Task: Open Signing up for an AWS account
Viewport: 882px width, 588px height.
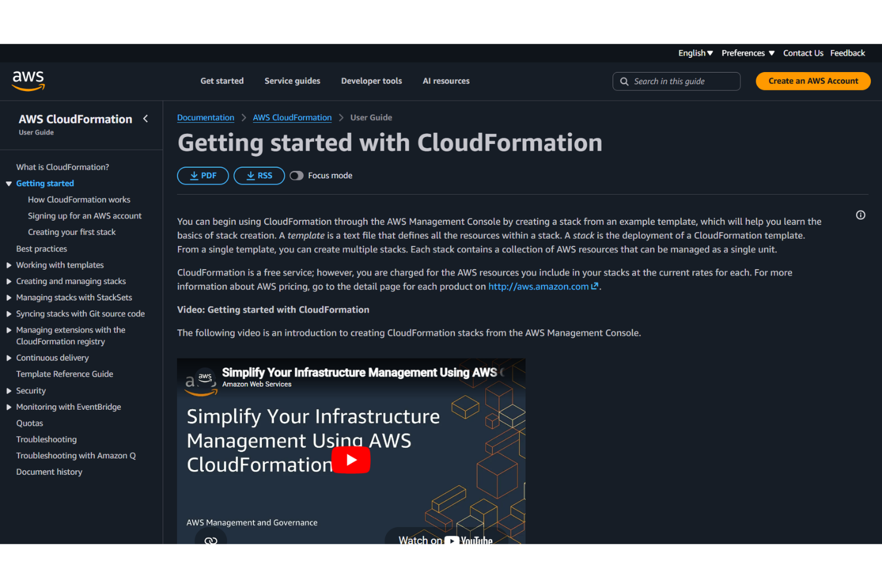Action: click(85, 216)
